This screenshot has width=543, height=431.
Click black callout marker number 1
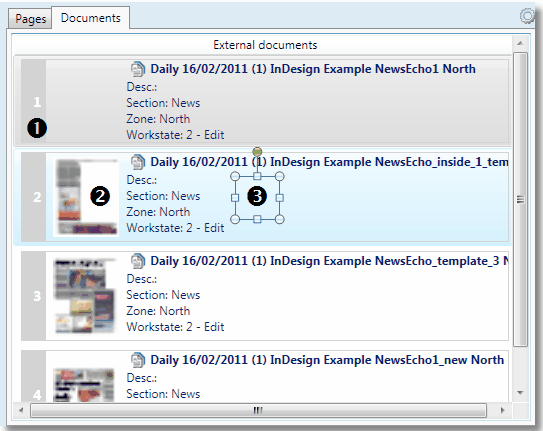click(37, 128)
